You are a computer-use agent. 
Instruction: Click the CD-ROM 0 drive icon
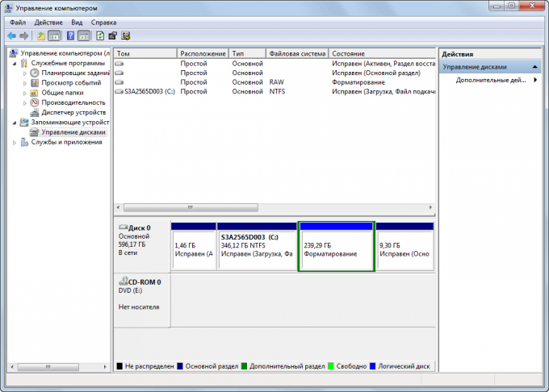click(124, 281)
